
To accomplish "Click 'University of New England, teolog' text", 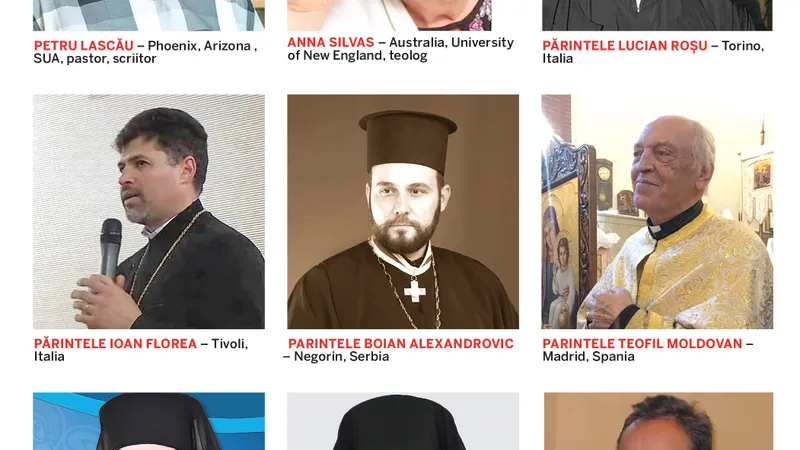I will tap(401, 49).
